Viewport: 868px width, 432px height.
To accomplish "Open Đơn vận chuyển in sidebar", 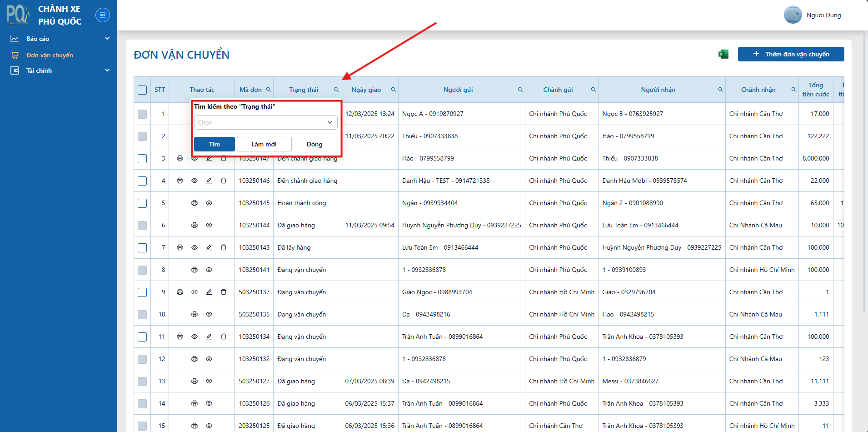I will pyautogui.click(x=50, y=55).
